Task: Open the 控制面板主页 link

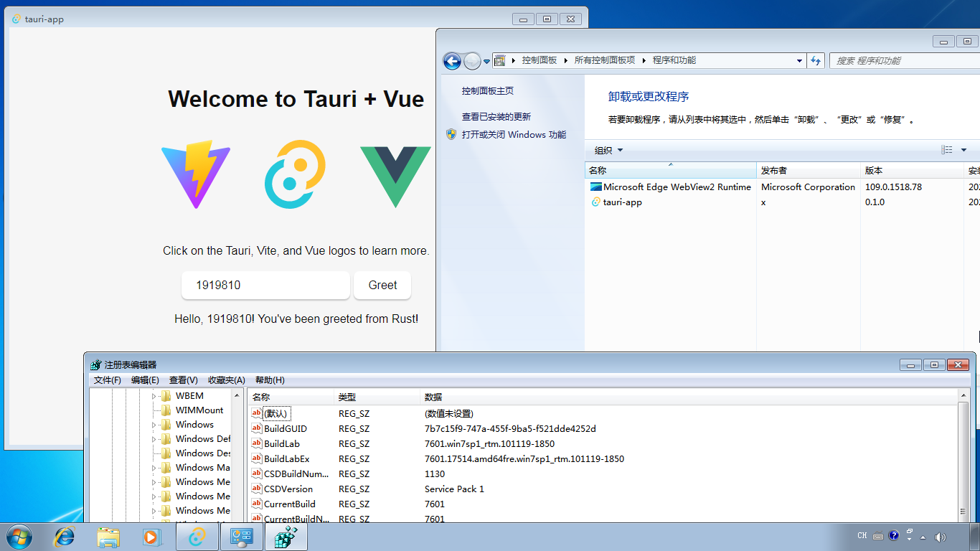Action: [x=488, y=91]
